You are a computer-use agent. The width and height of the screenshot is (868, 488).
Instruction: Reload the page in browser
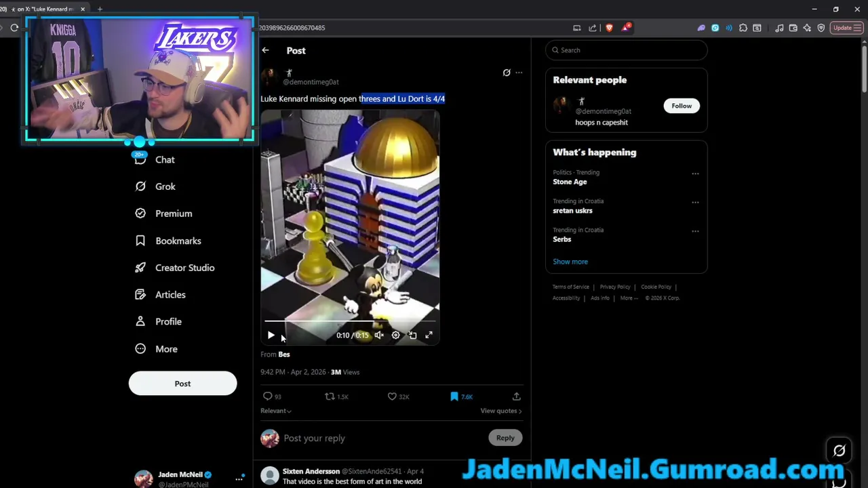[14, 28]
